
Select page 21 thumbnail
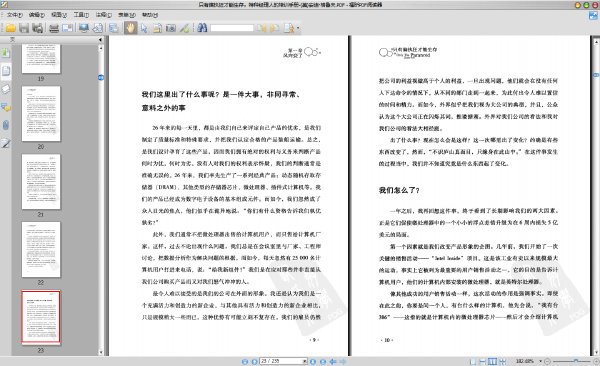click(41, 181)
